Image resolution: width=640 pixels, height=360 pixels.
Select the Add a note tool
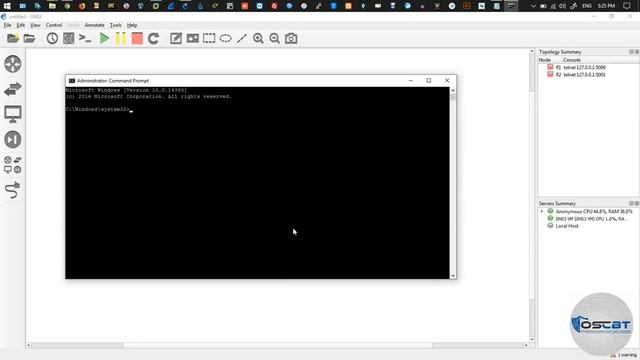coord(176,38)
